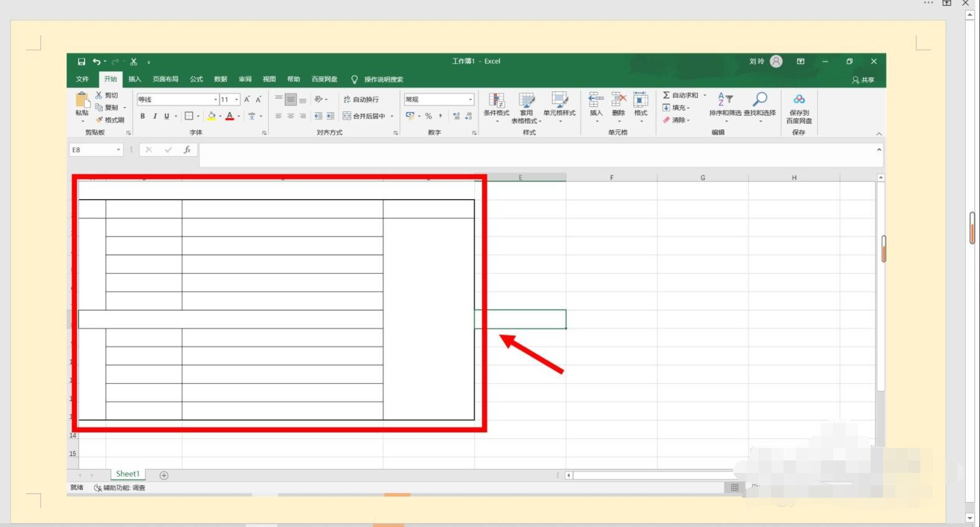Click the Fill Color paint bucket swatch
This screenshot has width=980, height=527.
(211, 116)
